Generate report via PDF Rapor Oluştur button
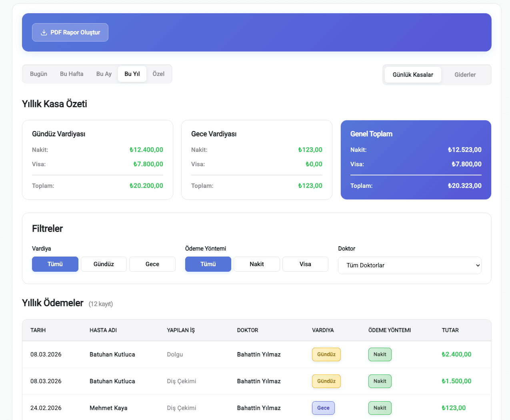510x420 pixels. coord(70,32)
